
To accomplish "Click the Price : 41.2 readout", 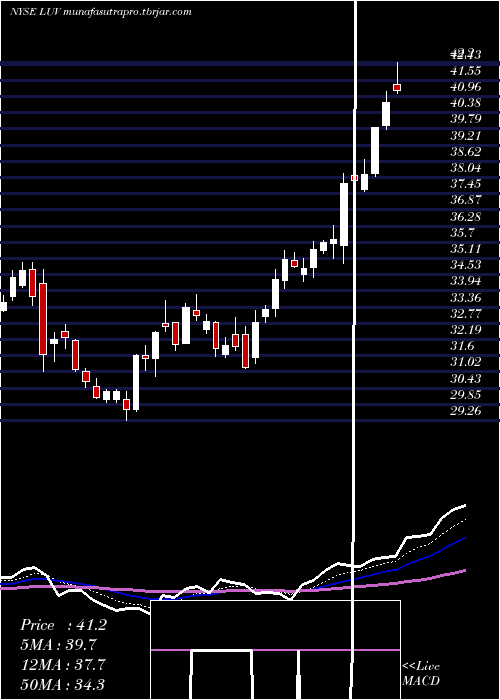I will (x=63, y=625).
